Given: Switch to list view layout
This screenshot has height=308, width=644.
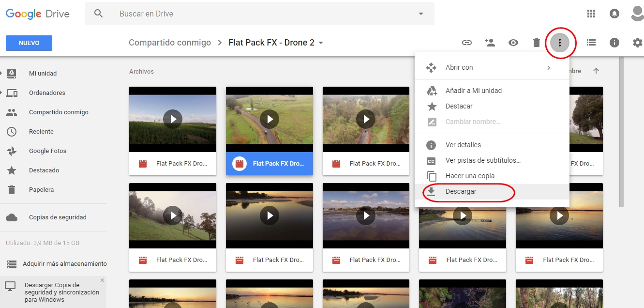Looking at the screenshot, I should click(591, 43).
